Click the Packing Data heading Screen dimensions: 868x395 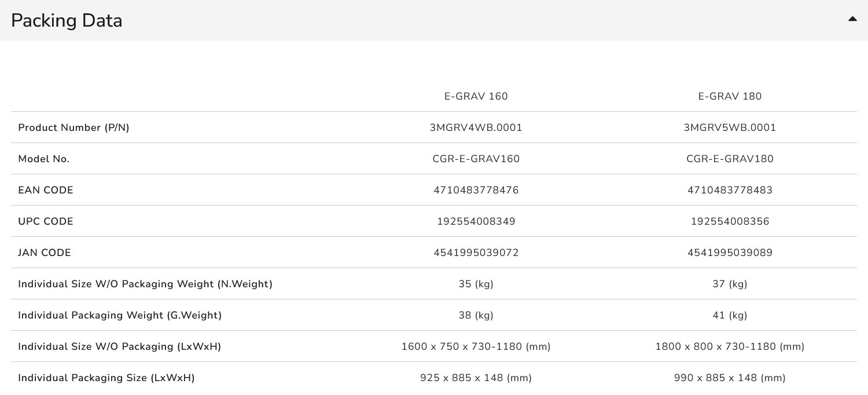[67, 21]
